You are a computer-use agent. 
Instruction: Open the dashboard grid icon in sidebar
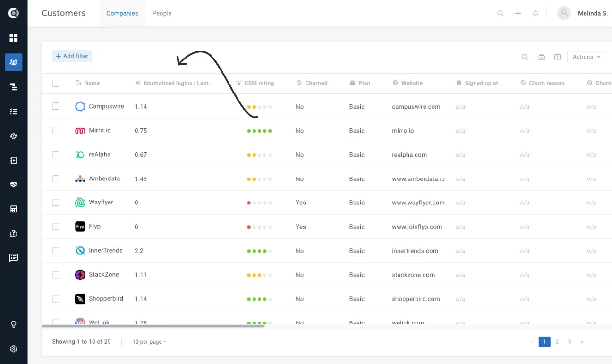click(14, 38)
